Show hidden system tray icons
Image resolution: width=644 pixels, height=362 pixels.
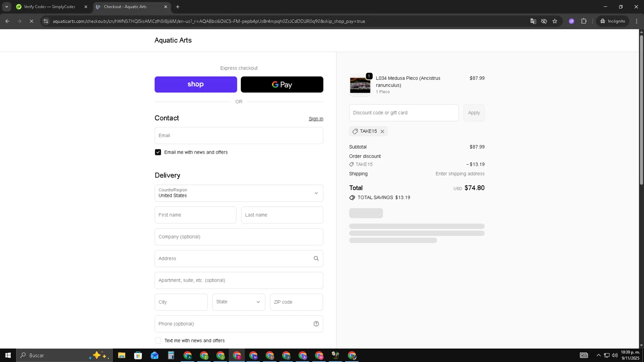click(x=598, y=355)
